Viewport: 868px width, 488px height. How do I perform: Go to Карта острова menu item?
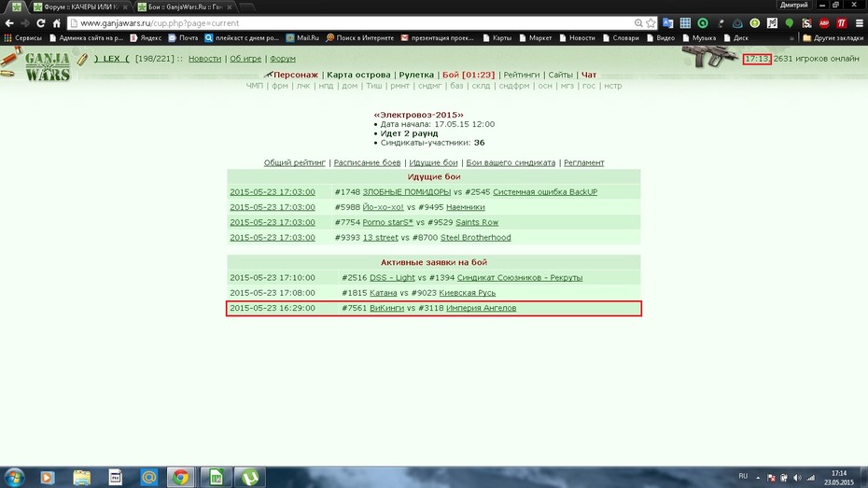click(x=358, y=75)
